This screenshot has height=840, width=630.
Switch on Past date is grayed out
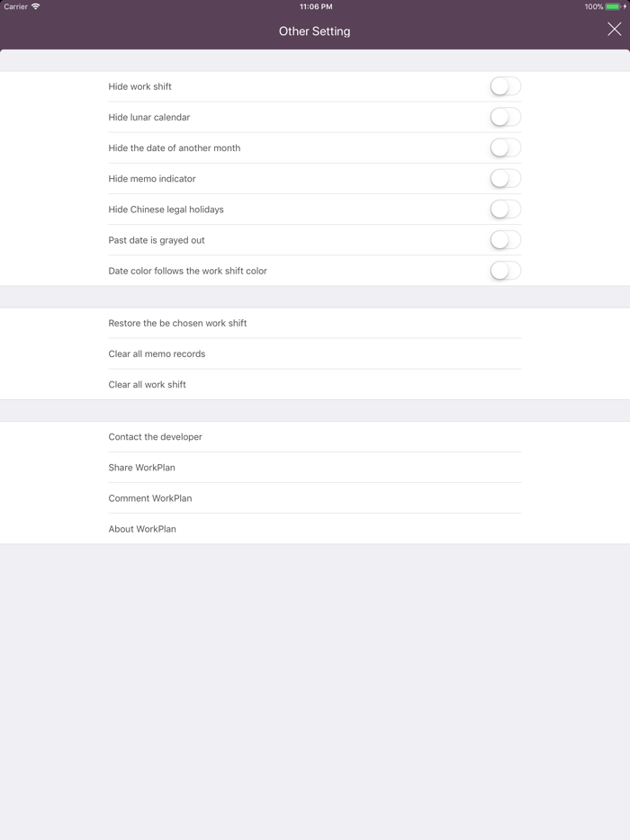point(505,240)
